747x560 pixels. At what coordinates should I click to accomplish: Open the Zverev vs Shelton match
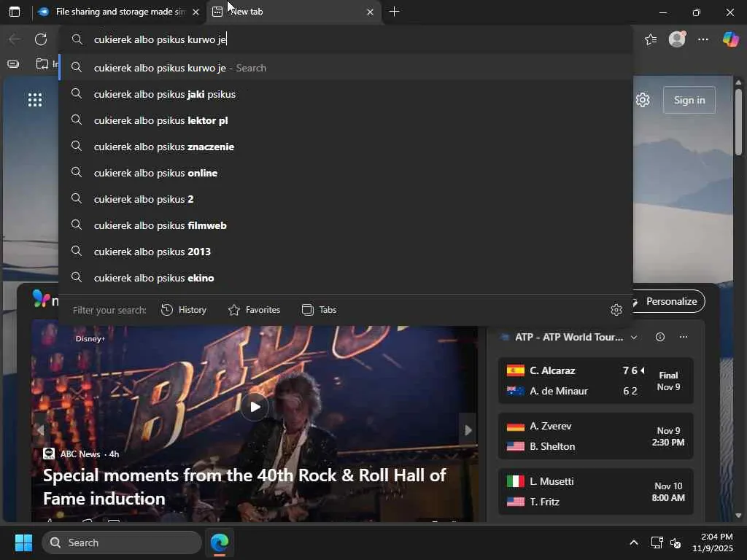click(595, 436)
